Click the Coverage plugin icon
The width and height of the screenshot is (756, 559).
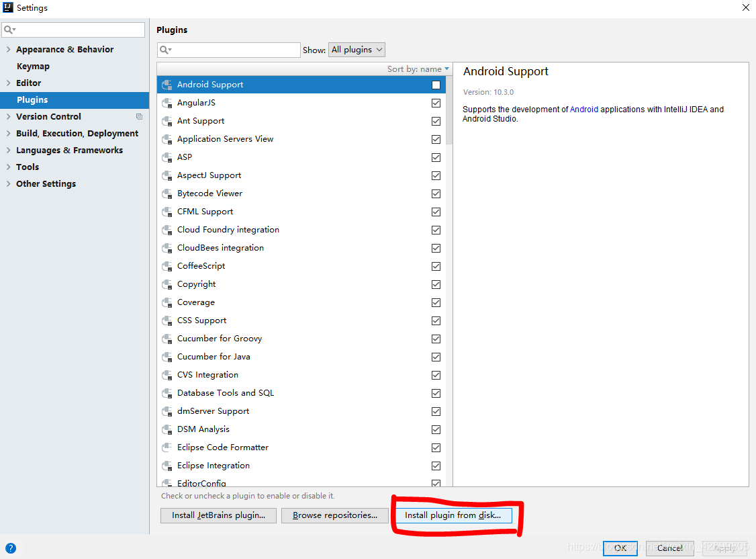click(x=167, y=302)
